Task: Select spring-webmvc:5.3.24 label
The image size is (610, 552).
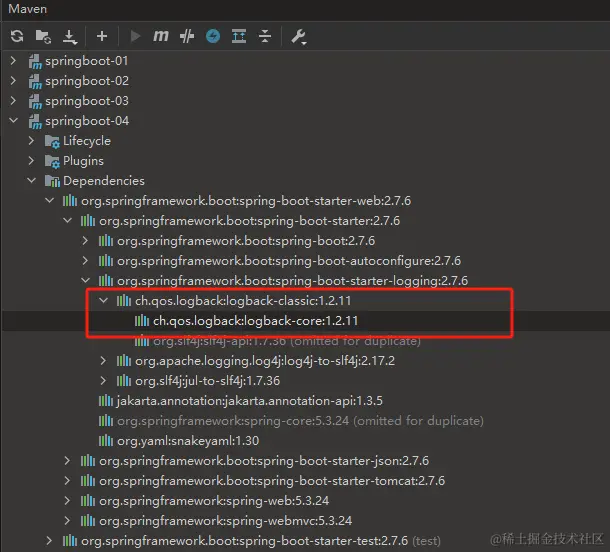Action: point(226,520)
